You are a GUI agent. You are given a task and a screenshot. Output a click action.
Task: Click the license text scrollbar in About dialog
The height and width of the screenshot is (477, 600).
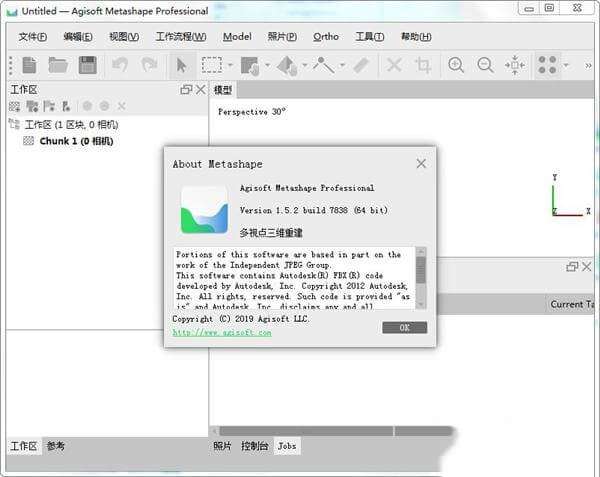point(421,270)
